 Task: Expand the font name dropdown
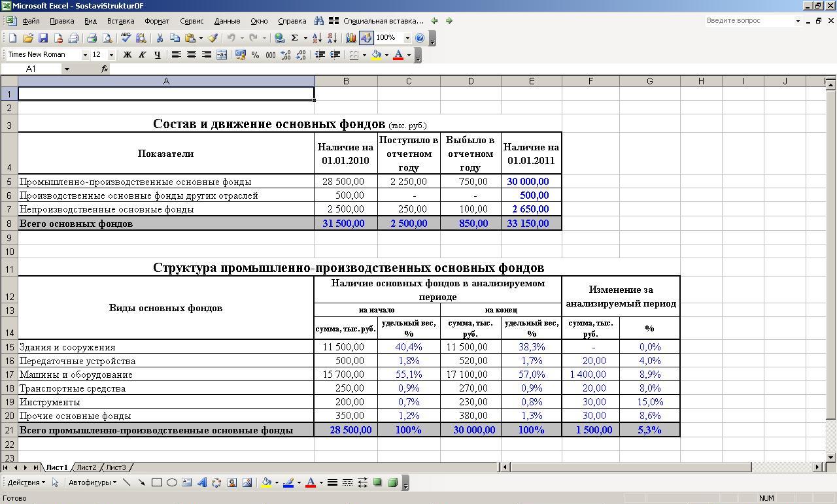[85, 55]
